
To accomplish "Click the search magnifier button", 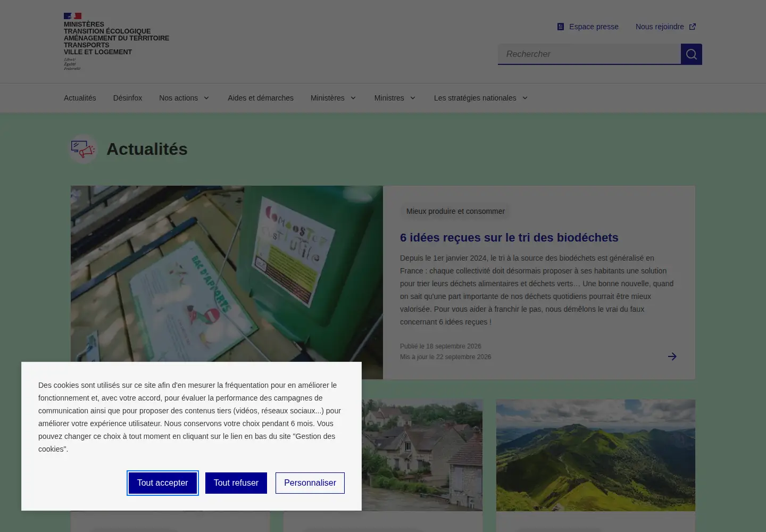I will click(691, 54).
